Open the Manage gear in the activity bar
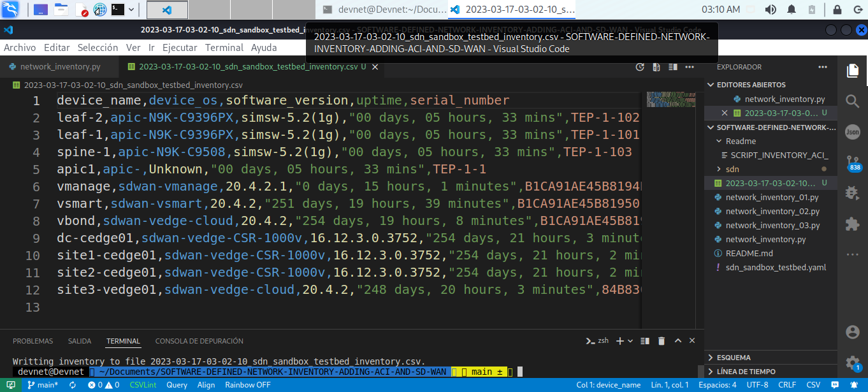This screenshot has width=868, height=392. click(x=852, y=363)
